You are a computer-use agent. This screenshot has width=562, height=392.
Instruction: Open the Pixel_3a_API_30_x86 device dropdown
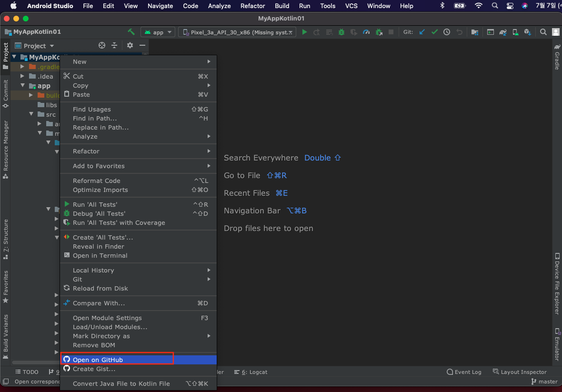[x=237, y=32]
